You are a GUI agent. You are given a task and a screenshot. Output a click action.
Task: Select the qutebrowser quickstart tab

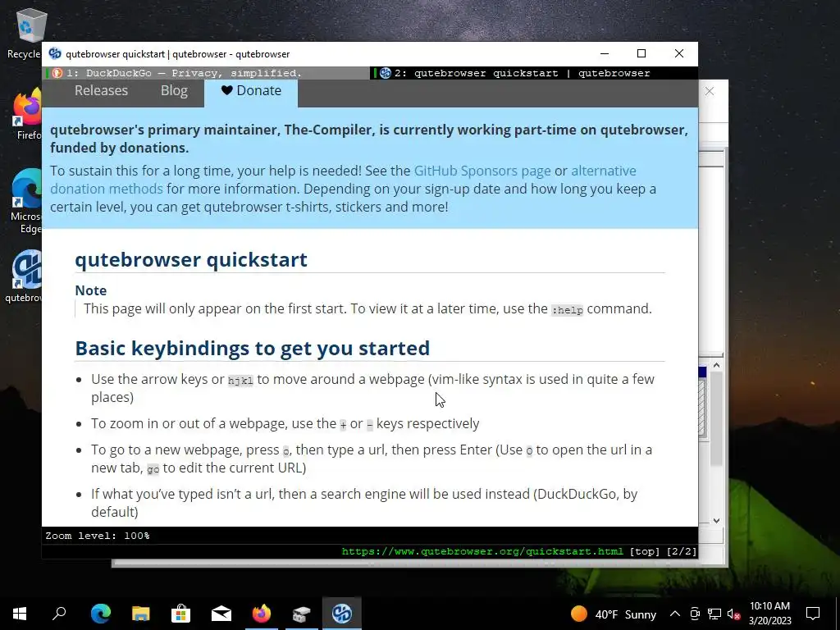[533, 73]
